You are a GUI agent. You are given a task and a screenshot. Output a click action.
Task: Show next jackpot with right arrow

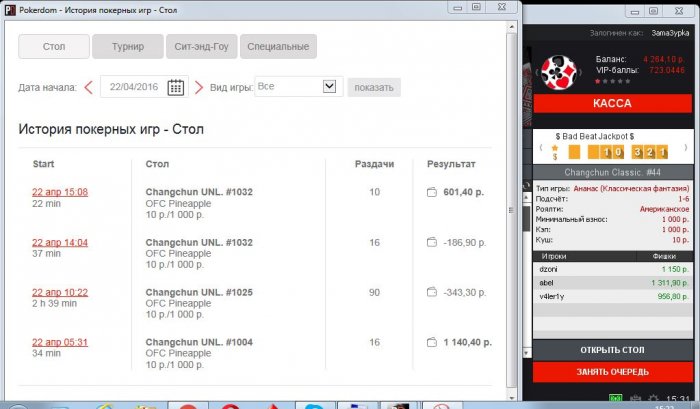pos(686,147)
